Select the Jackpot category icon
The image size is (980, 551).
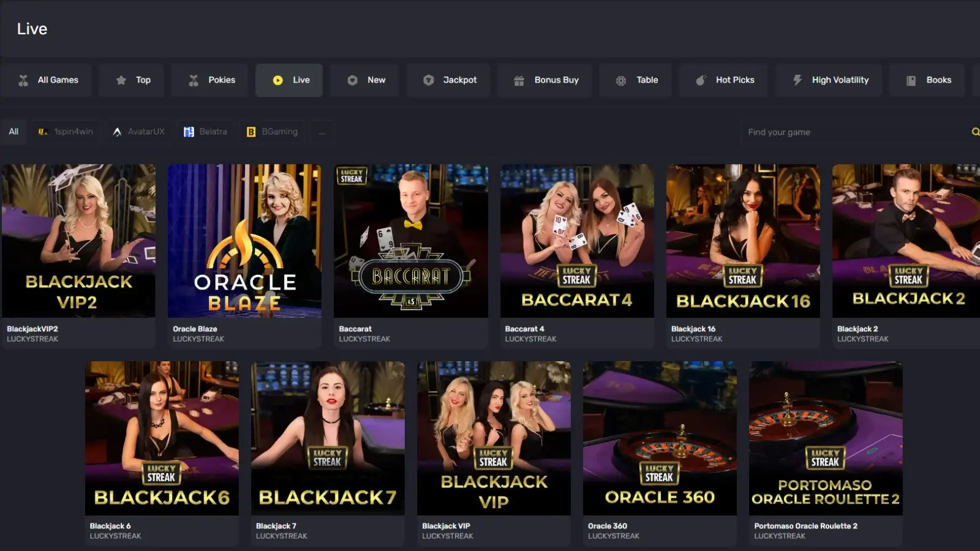point(429,80)
